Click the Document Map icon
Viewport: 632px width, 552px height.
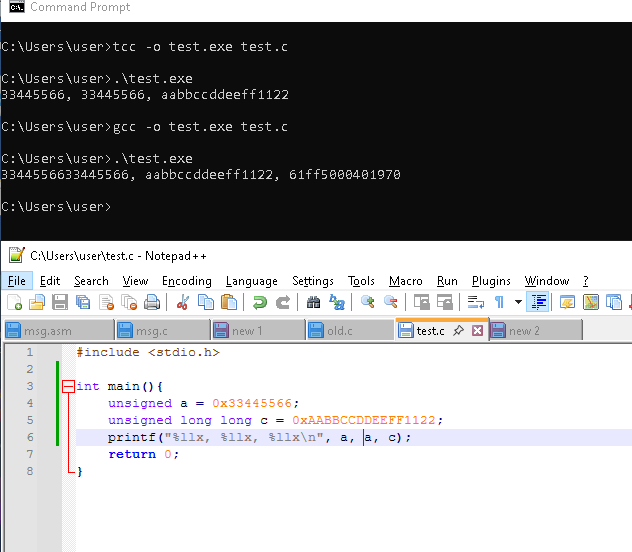click(590, 302)
